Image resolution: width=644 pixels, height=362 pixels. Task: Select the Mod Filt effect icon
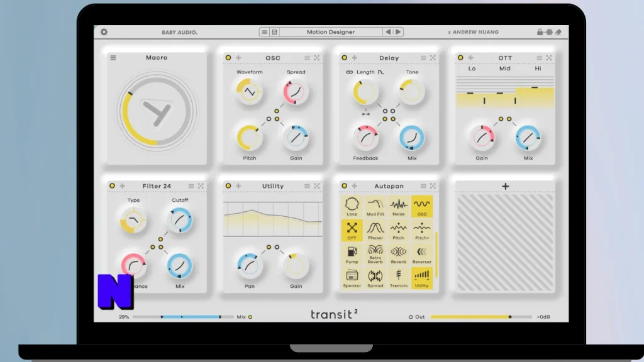coord(375,206)
